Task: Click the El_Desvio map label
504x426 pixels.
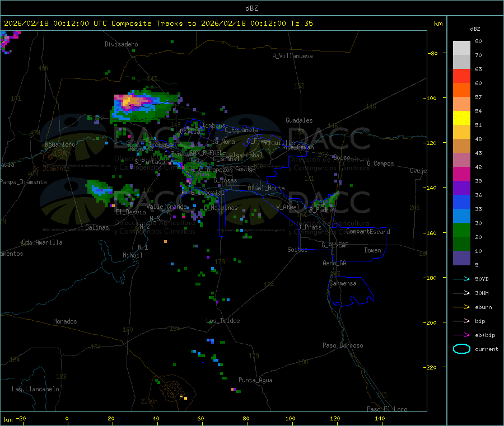Action: tap(130, 212)
